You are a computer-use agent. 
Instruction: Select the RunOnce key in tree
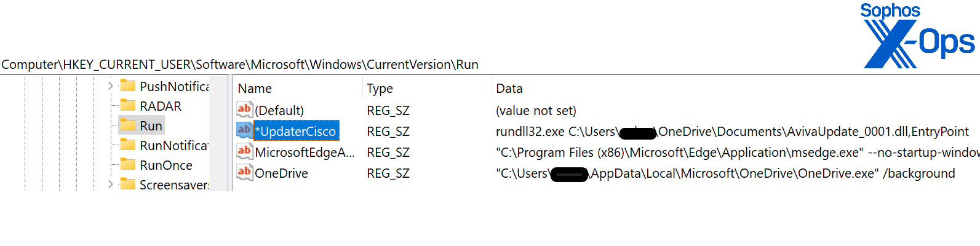[x=166, y=165]
